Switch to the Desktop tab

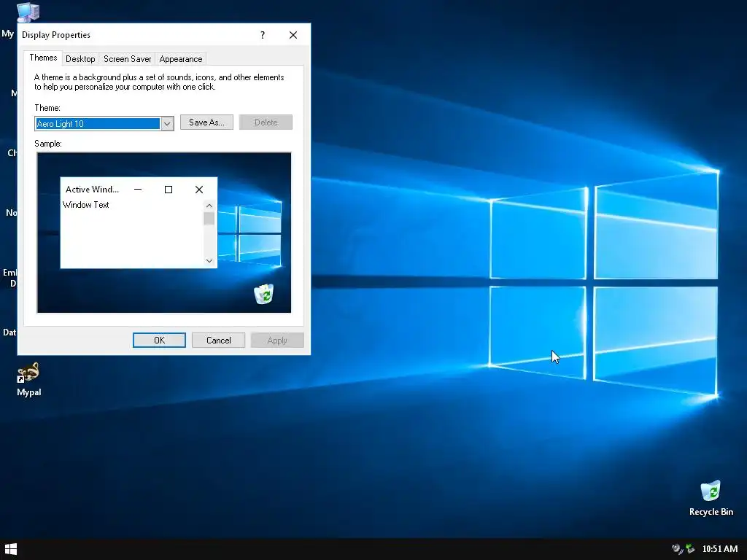[x=80, y=59]
